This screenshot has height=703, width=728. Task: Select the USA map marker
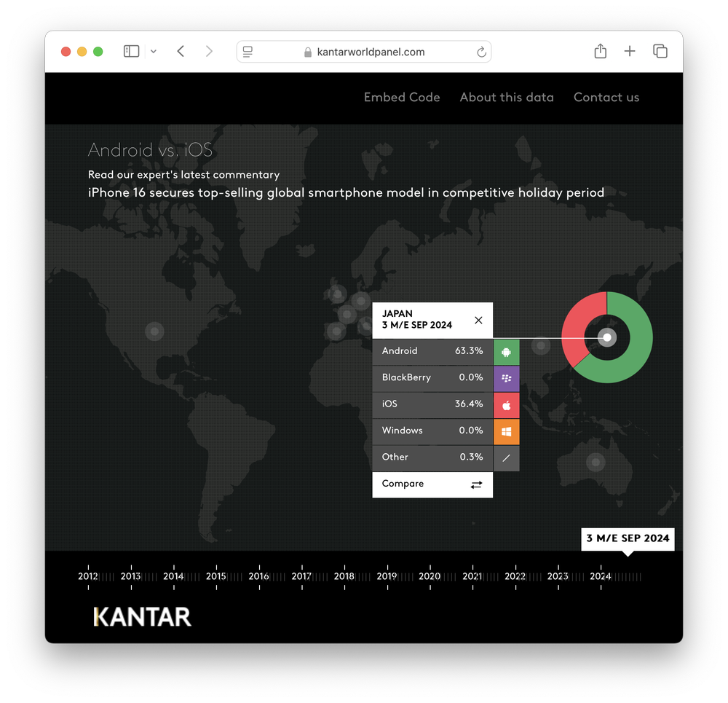[154, 331]
